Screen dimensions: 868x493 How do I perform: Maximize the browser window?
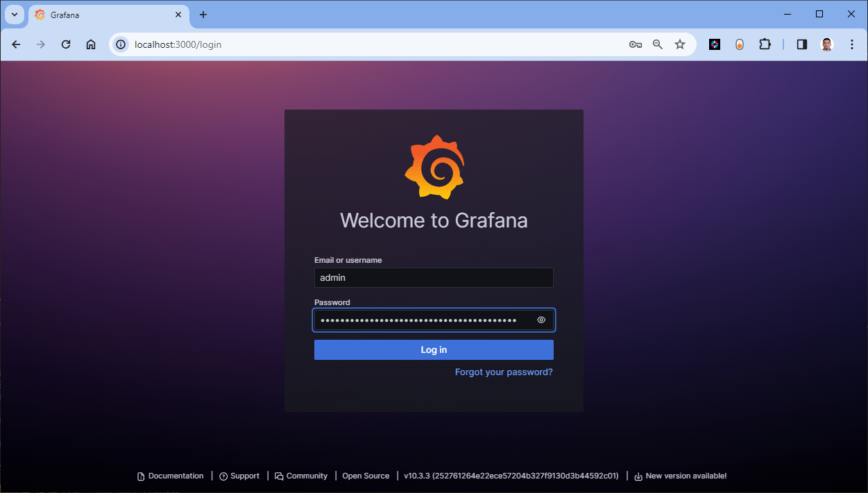click(x=819, y=14)
